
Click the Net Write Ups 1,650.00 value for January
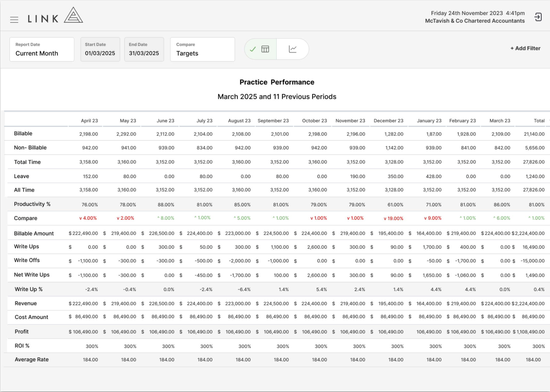click(x=432, y=275)
